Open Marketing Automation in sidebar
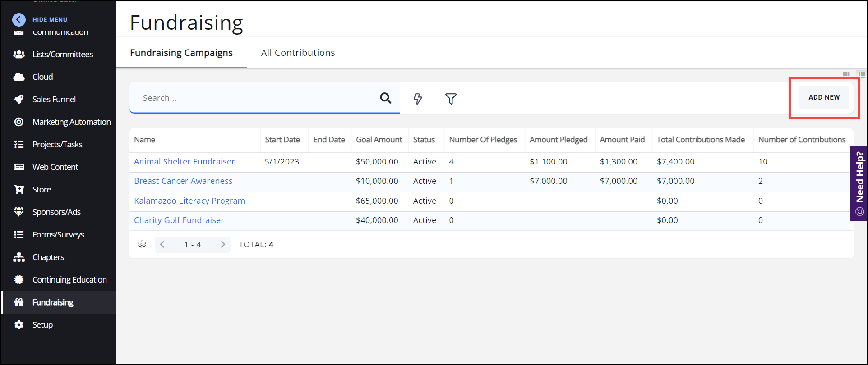Viewport: 868px width, 365px height. click(x=71, y=122)
